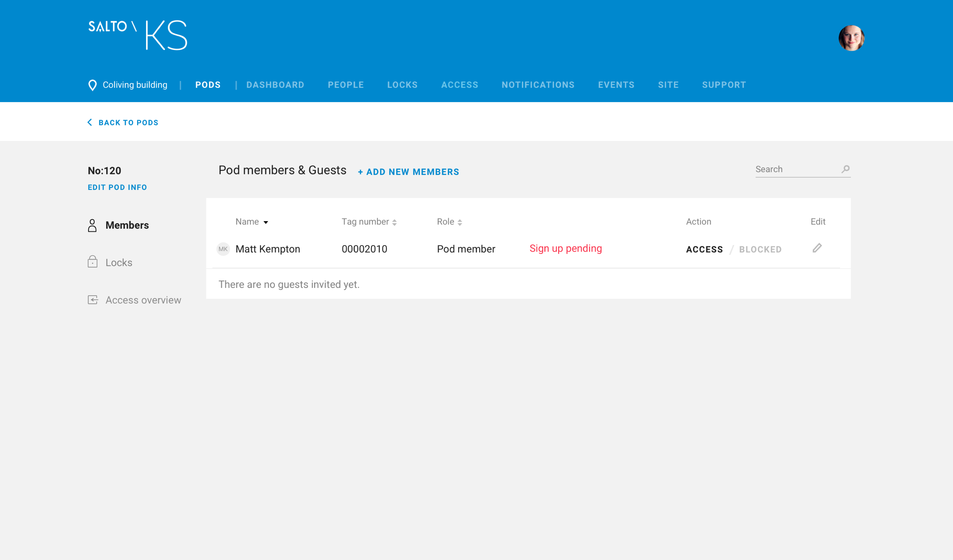The height and width of the screenshot is (560, 953).
Task: Sort by Tag number column
Action: coord(369,221)
